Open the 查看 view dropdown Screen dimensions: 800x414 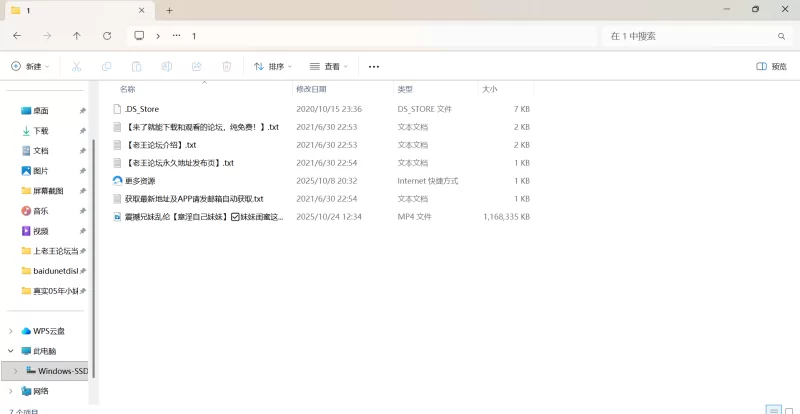329,67
